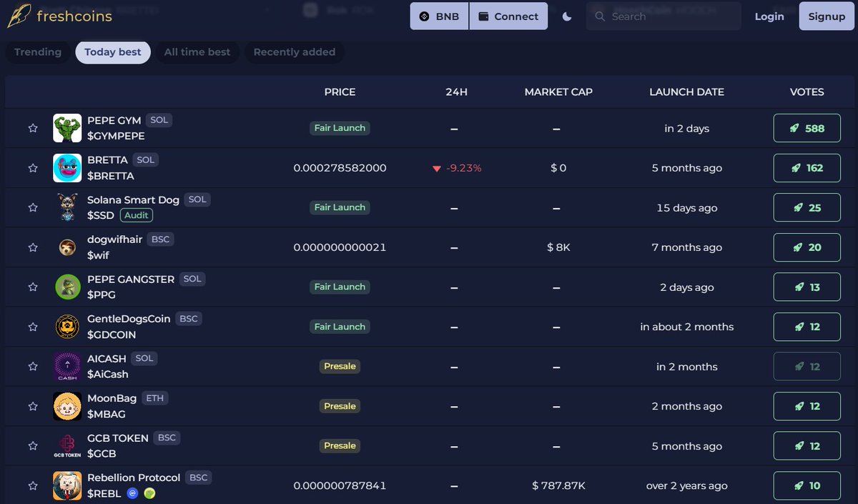858x504 pixels.
Task: Star the dogwifhair row
Action: click(x=33, y=247)
